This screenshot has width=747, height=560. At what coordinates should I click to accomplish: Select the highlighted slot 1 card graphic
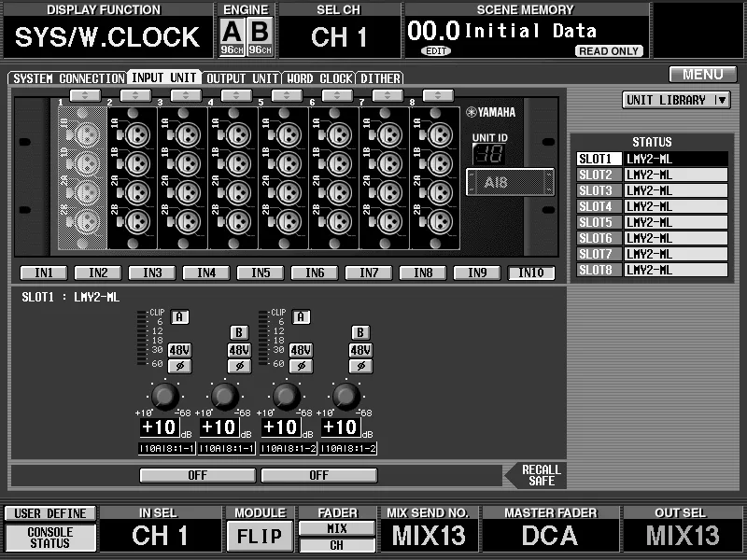coord(82,178)
